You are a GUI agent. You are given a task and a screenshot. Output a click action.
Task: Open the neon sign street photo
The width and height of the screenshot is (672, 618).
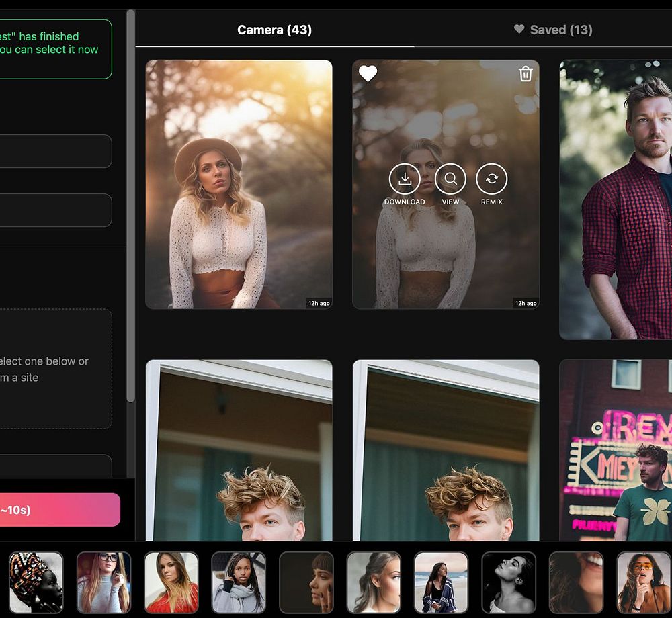click(x=616, y=449)
